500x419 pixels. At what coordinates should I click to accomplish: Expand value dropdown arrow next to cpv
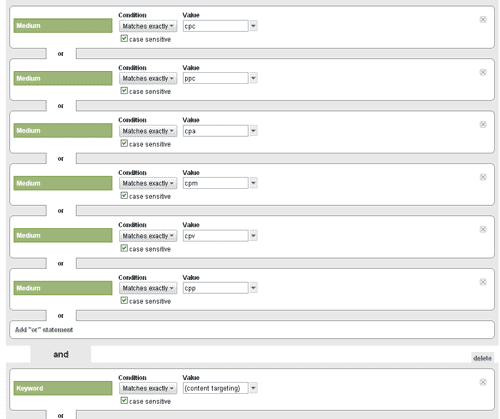[x=253, y=236]
